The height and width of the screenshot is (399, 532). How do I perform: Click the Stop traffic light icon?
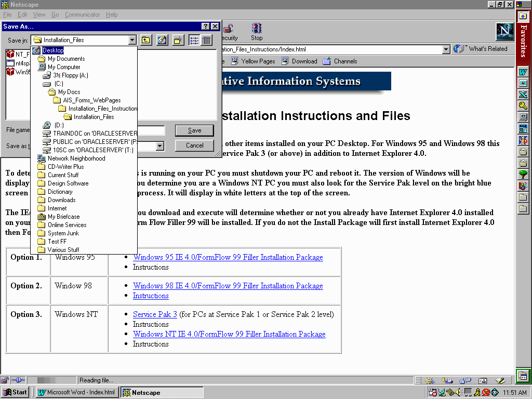[x=257, y=29]
